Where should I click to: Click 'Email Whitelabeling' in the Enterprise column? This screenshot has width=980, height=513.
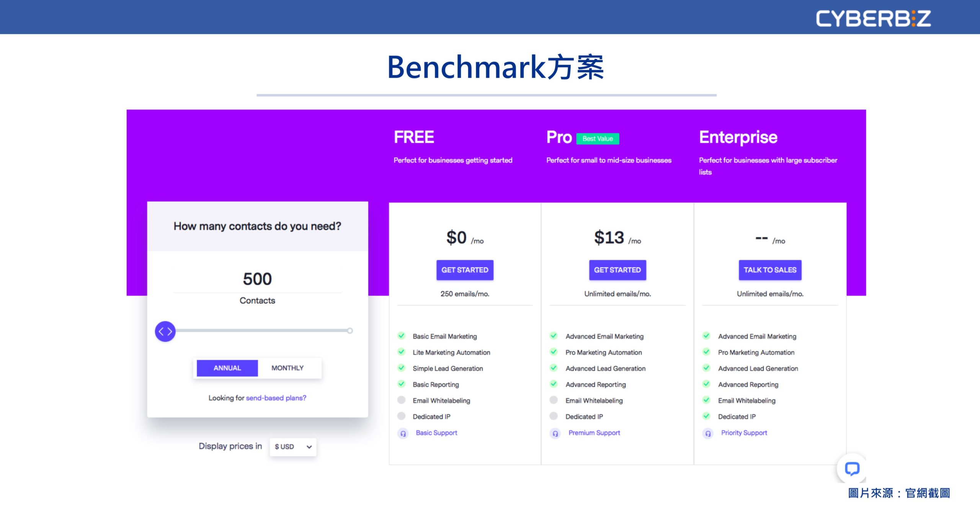746,400
